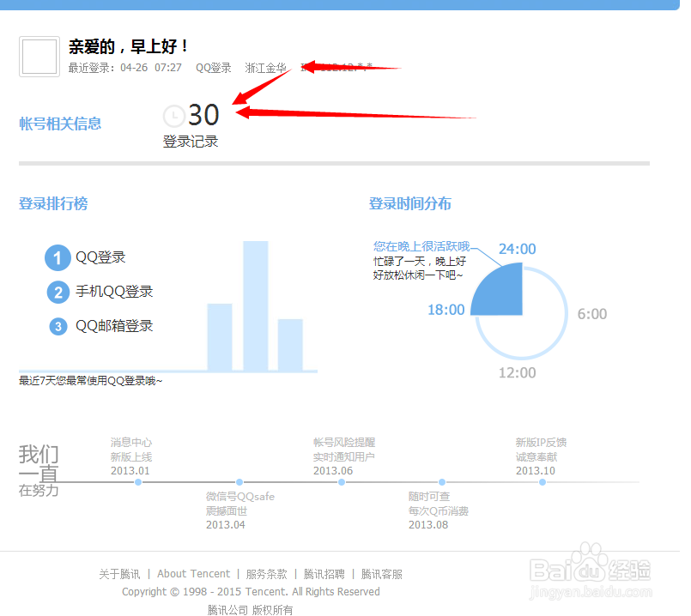Click the 2013.04 timeline dot

[x=239, y=482]
